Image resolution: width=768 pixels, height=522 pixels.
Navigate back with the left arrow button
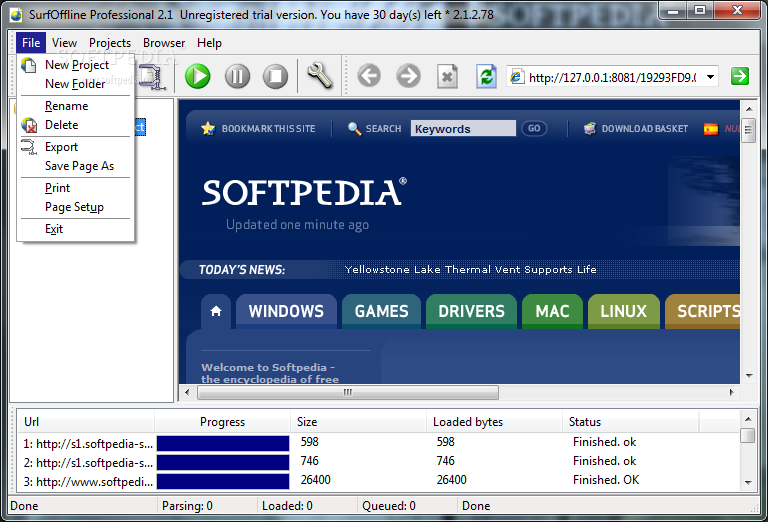point(369,76)
